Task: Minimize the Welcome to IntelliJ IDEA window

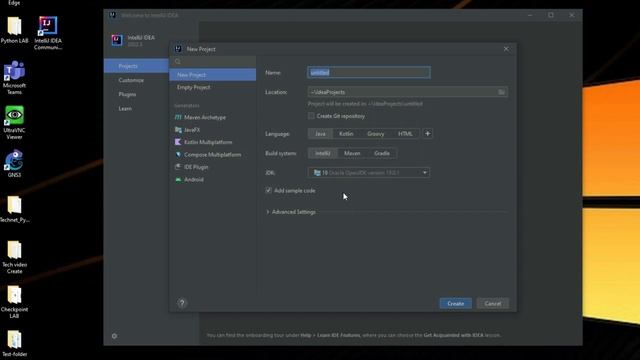Action: click(530, 15)
